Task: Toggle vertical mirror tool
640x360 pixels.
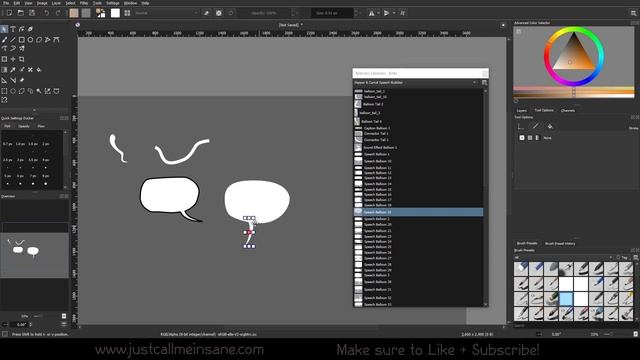Action: [x=387, y=13]
